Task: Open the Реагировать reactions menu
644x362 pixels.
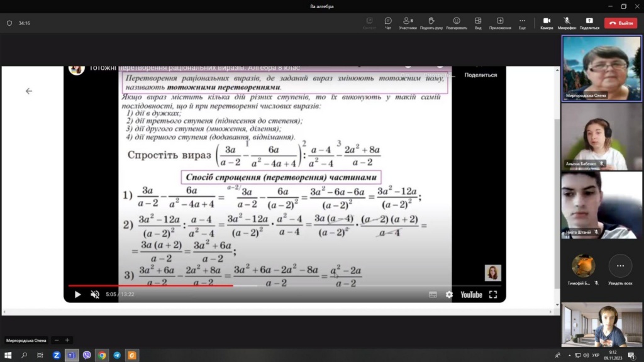Action: (457, 23)
